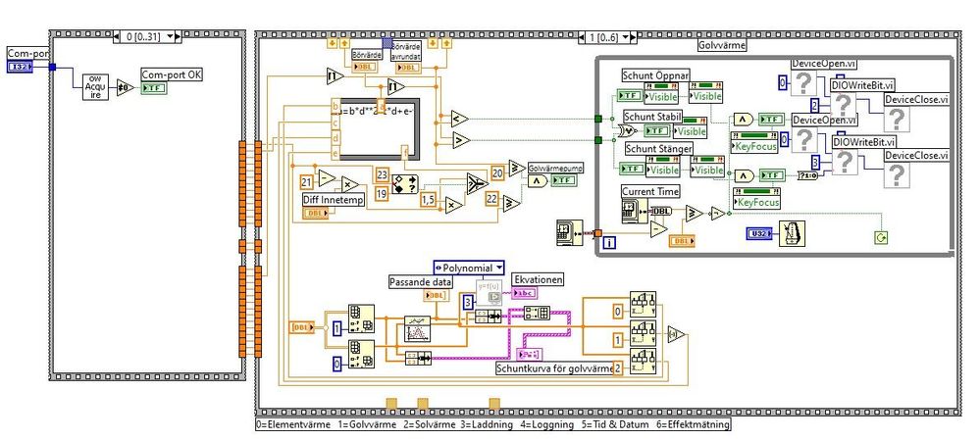Click the numeric constant 22
This screenshot has height=441, width=980.
tap(491, 199)
